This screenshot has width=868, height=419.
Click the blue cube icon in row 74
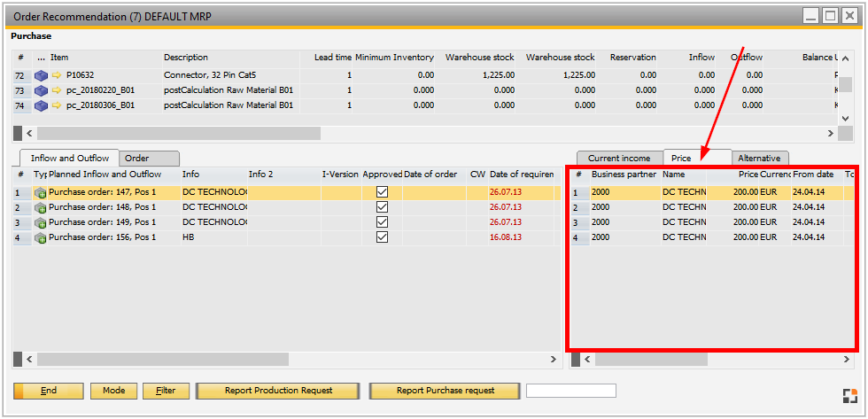point(41,105)
